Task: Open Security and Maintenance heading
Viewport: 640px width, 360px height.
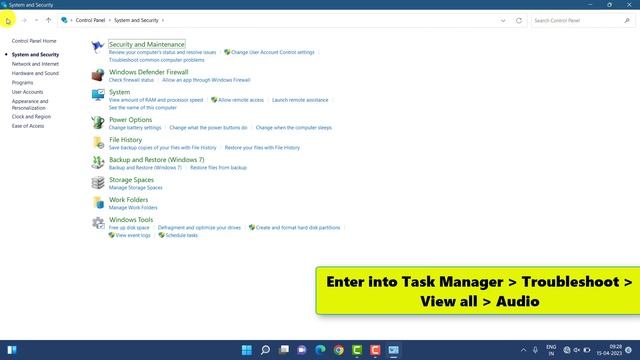Action: pyautogui.click(x=147, y=44)
